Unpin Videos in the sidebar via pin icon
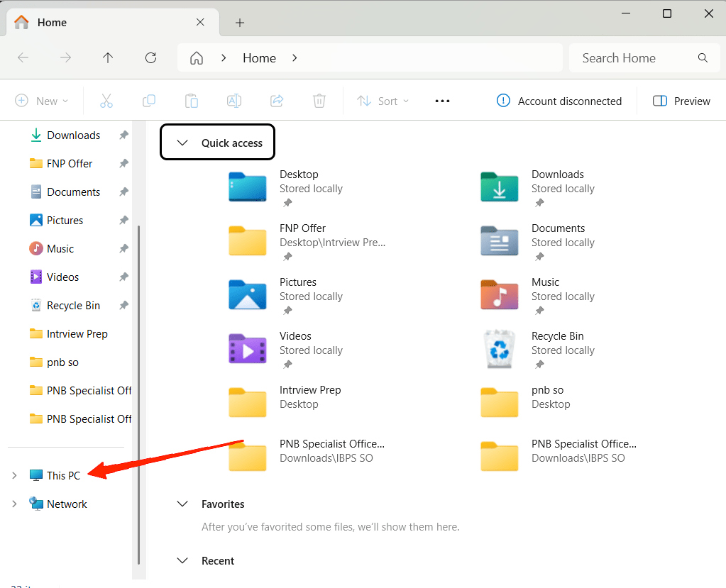Image resolution: width=726 pixels, height=588 pixels. 123,277
